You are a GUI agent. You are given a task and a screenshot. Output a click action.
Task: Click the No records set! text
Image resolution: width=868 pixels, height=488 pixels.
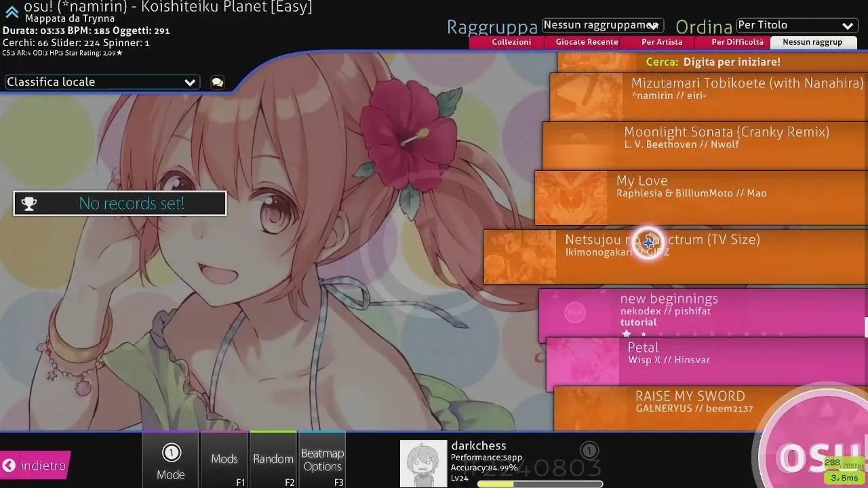[x=132, y=203]
